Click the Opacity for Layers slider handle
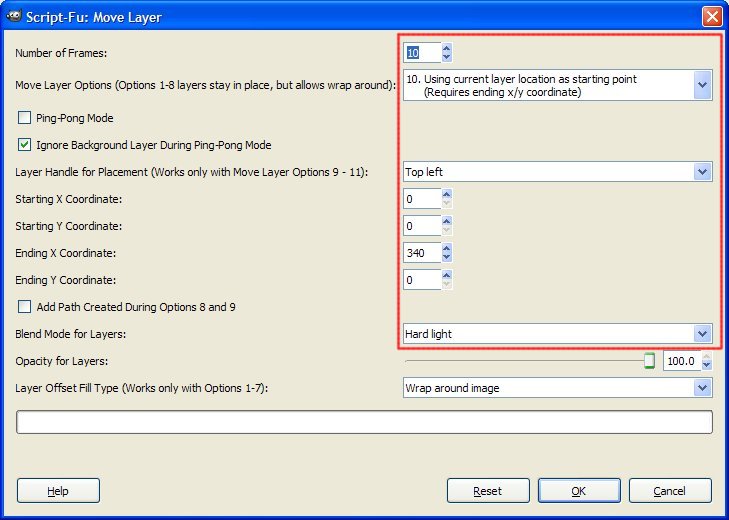This screenshot has height=520, width=729. coord(649,360)
